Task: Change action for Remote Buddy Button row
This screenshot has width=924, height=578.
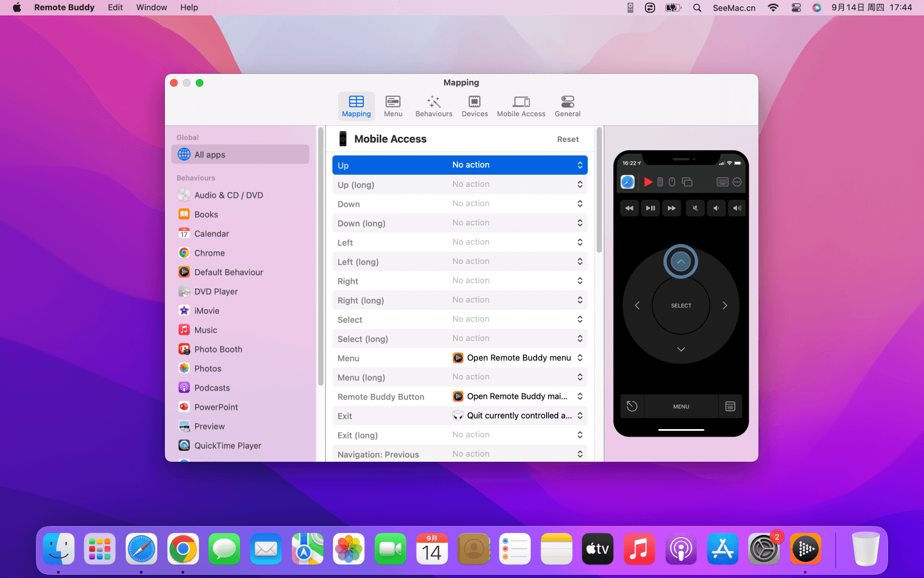Action: pos(517,396)
